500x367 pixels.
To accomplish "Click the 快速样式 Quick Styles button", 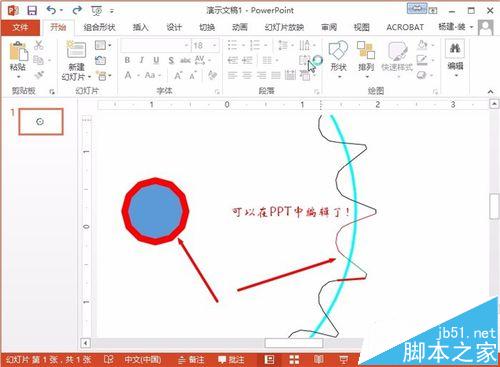I will coord(397,59).
